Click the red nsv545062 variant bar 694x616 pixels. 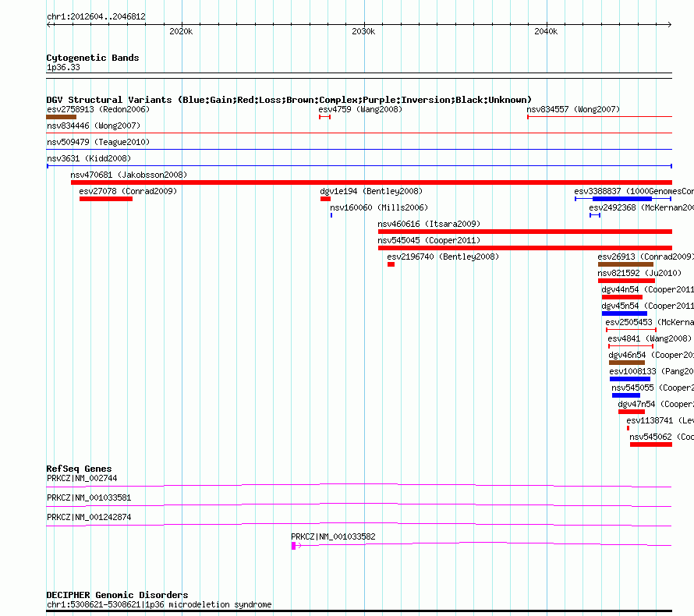[651, 444]
